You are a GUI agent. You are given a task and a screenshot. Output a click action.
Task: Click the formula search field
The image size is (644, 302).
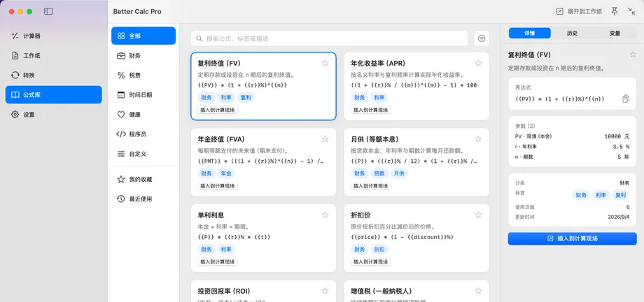click(330, 38)
